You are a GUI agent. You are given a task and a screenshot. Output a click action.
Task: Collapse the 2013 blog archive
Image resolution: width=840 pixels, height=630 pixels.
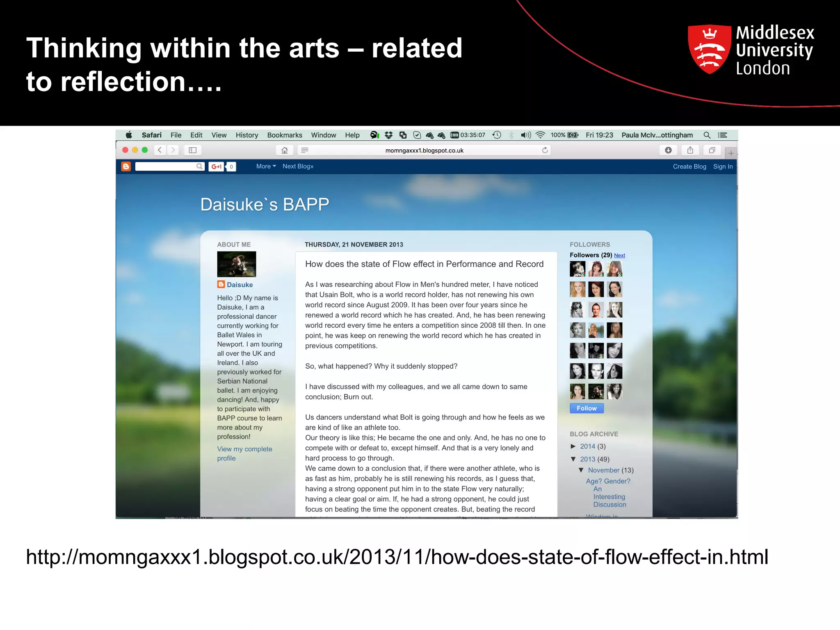point(573,459)
